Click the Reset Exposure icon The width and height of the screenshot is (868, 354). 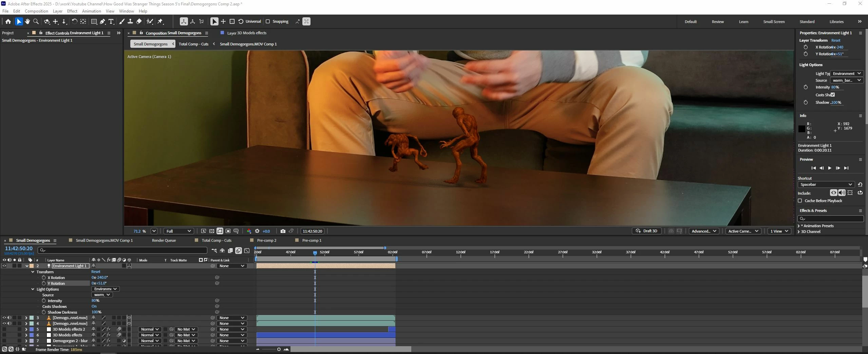click(257, 231)
